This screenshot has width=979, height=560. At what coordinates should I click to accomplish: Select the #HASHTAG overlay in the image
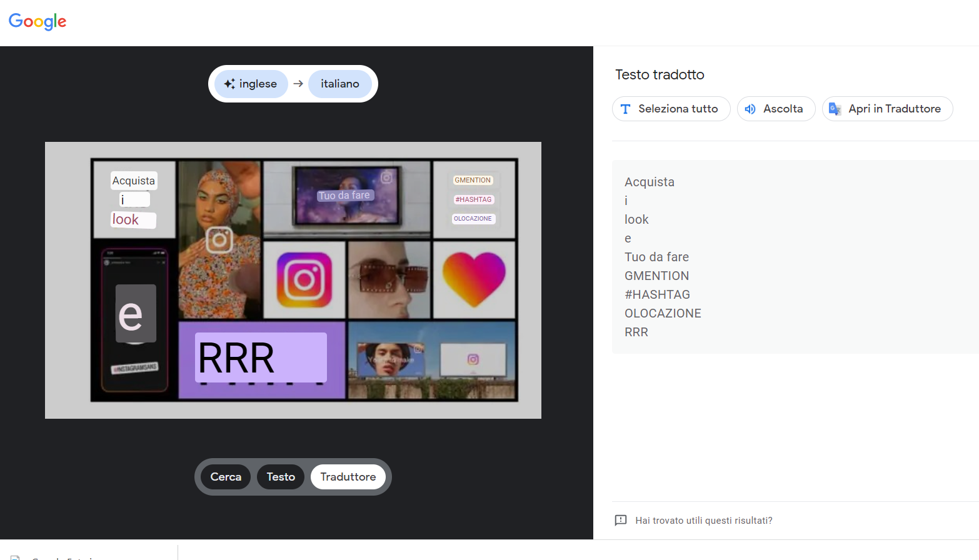point(473,199)
